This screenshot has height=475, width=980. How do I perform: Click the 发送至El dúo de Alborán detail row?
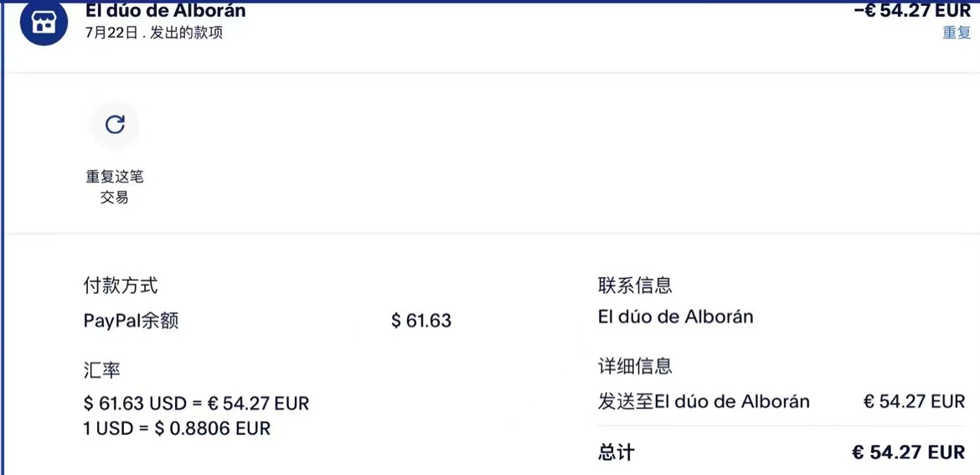coord(704,401)
